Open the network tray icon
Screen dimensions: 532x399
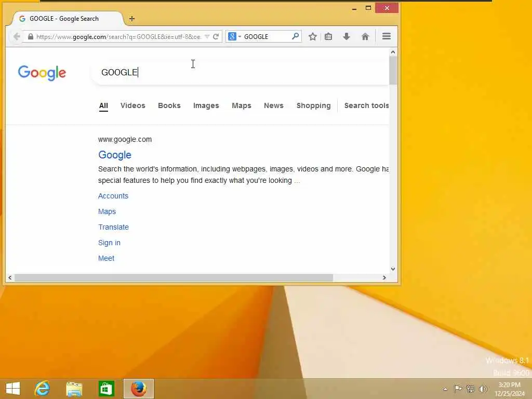tap(470, 389)
